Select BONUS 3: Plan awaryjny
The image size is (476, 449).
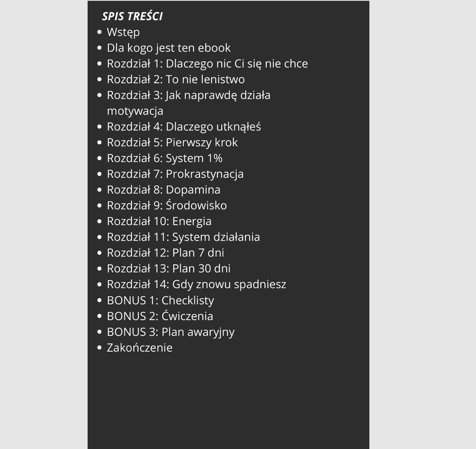point(171,332)
